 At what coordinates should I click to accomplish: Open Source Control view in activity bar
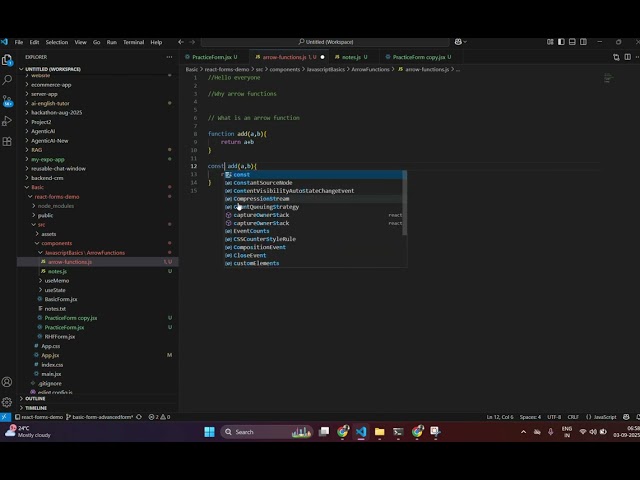(7, 100)
